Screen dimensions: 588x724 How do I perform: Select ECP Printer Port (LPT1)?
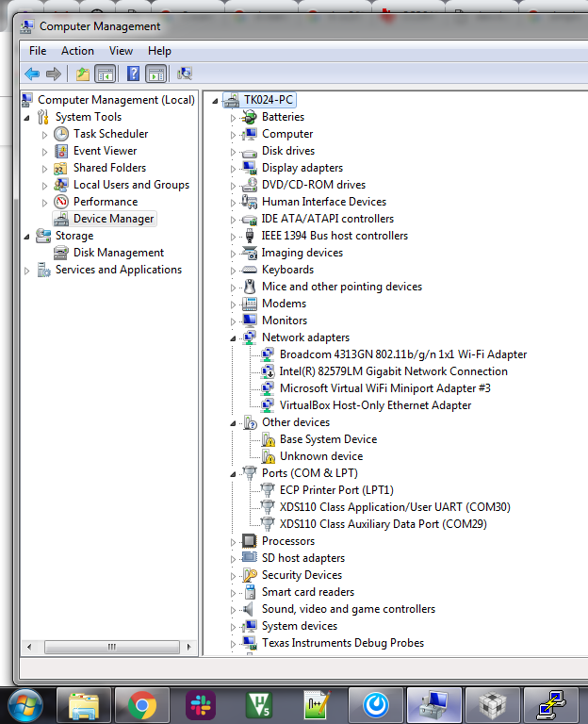coord(336,490)
